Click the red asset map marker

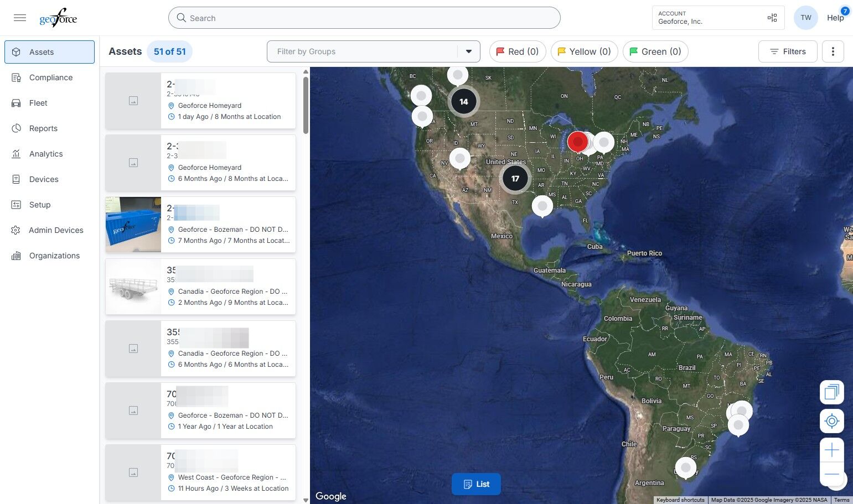578,142
